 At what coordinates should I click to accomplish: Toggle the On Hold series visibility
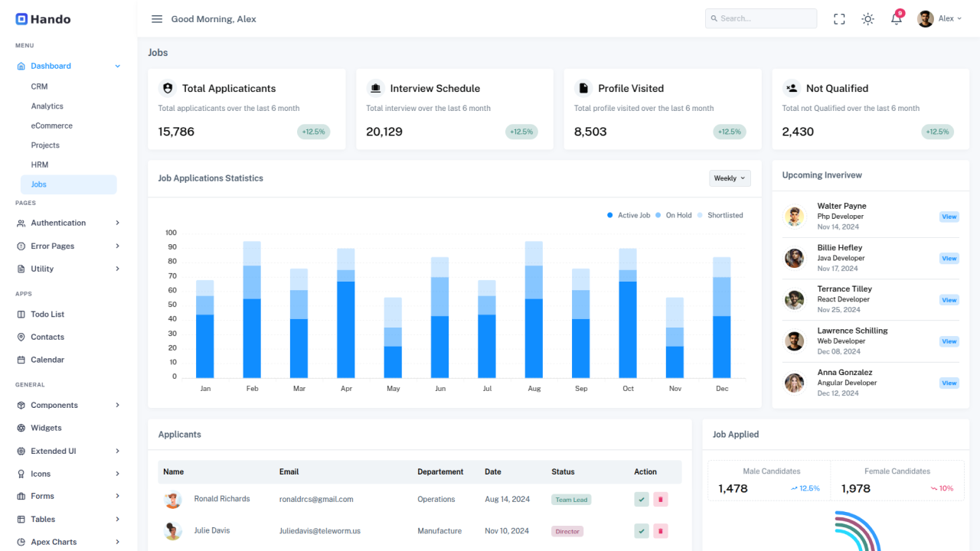674,215
